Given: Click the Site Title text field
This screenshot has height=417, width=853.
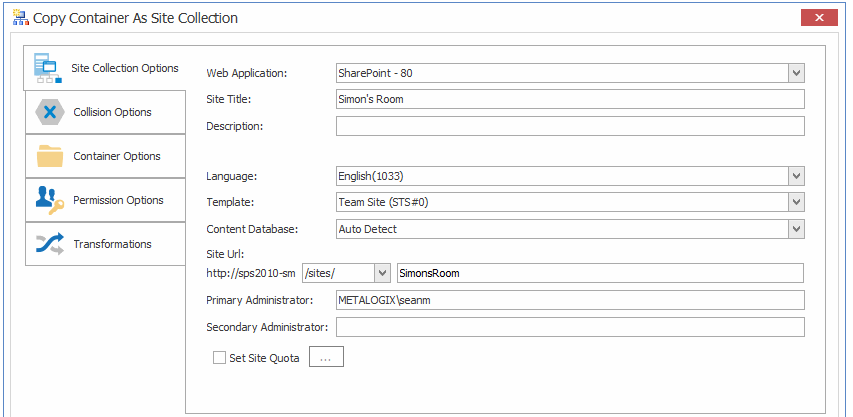Looking at the screenshot, I should tap(570, 99).
